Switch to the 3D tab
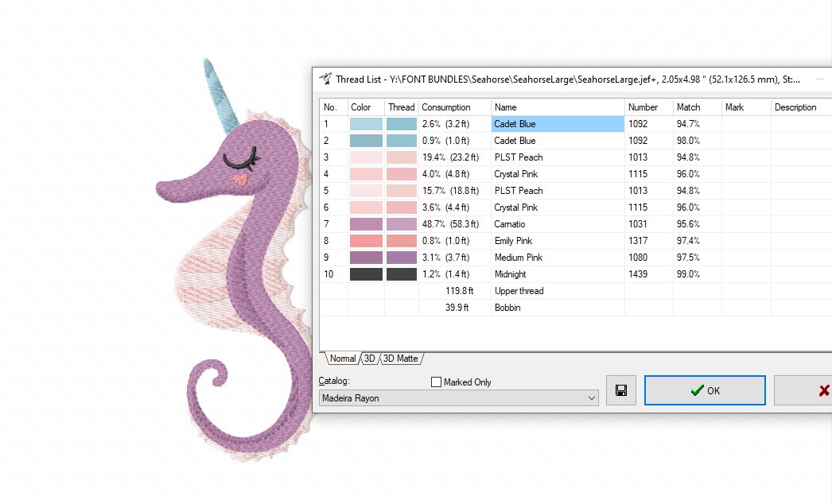The image size is (832, 504). tap(368, 359)
